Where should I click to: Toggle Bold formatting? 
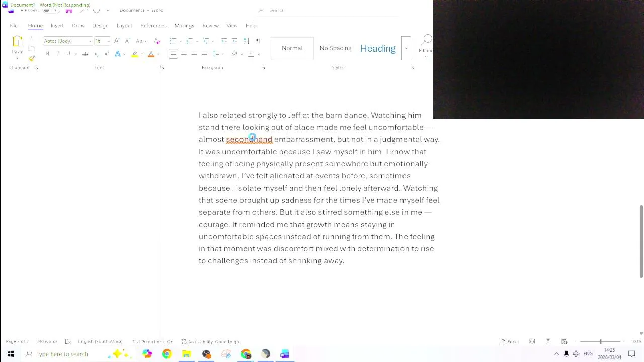[x=48, y=54]
